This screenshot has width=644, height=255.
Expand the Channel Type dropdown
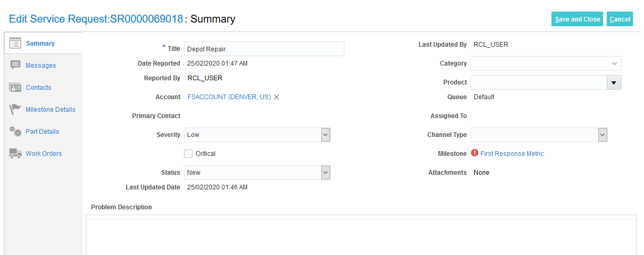(602, 135)
